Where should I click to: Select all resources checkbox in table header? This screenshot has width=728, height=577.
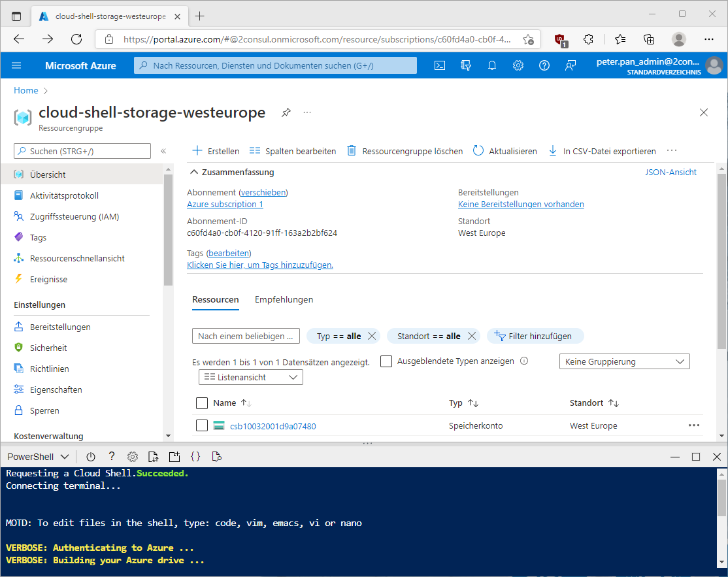coord(202,403)
